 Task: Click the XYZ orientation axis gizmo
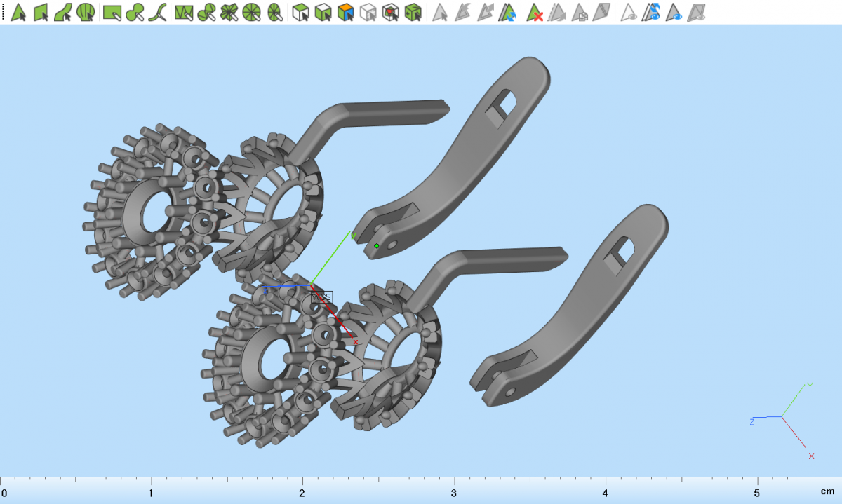tap(783, 418)
